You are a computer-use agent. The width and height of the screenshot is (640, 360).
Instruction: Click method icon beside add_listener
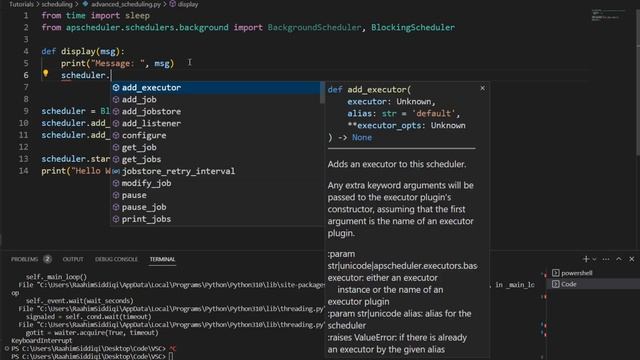coord(116,123)
